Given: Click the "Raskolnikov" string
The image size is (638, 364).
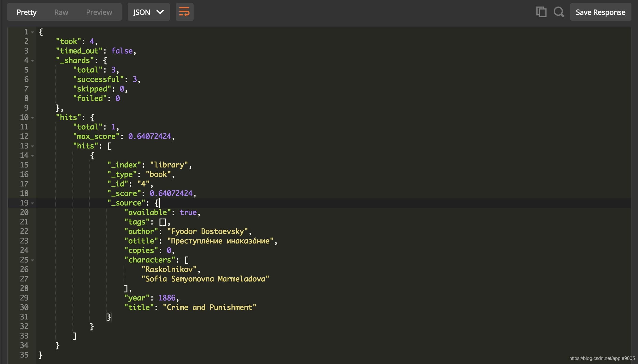Looking at the screenshot, I should pos(169,269).
